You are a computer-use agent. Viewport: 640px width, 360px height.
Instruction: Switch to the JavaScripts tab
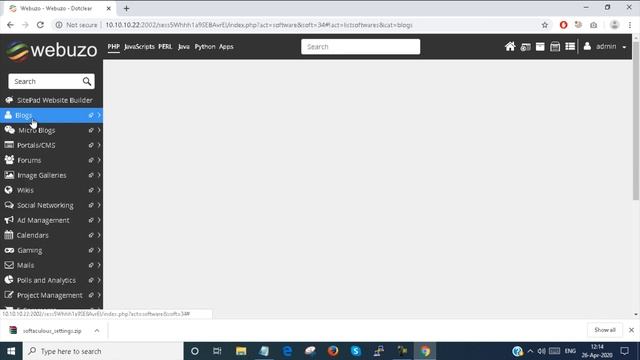[139, 47]
